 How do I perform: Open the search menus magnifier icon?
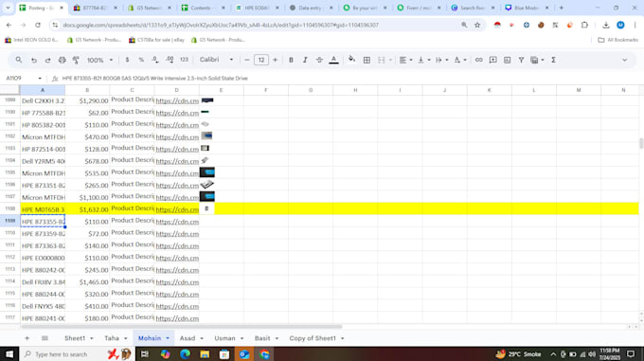point(19,60)
